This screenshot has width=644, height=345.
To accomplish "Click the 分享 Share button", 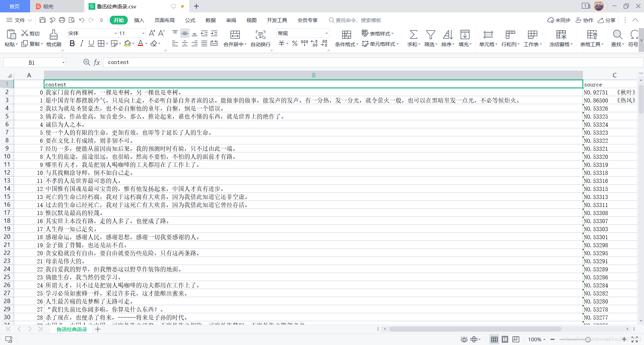I will (x=607, y=20).
